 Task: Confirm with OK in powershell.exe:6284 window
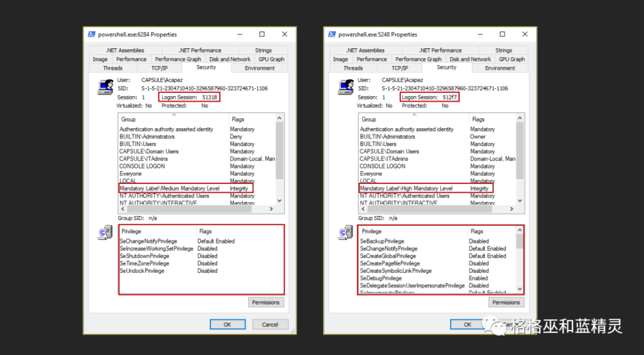(228, 325)
